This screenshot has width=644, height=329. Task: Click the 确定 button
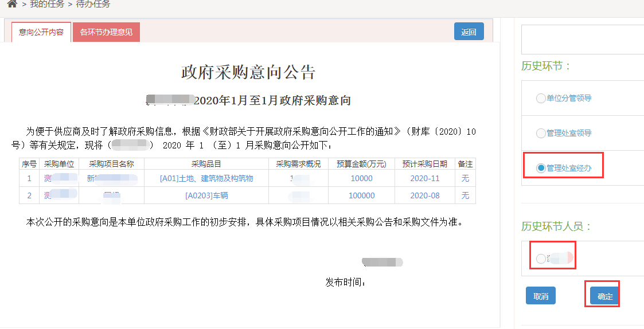click(x=605, y=296)
